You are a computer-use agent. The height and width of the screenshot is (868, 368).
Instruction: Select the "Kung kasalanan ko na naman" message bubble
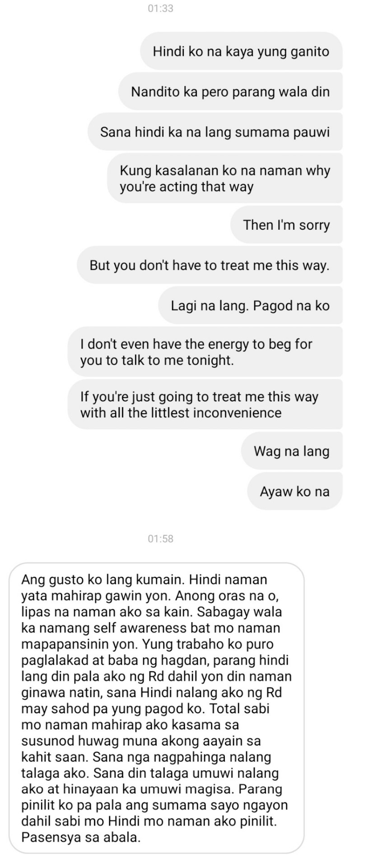[x=225, y=178]
